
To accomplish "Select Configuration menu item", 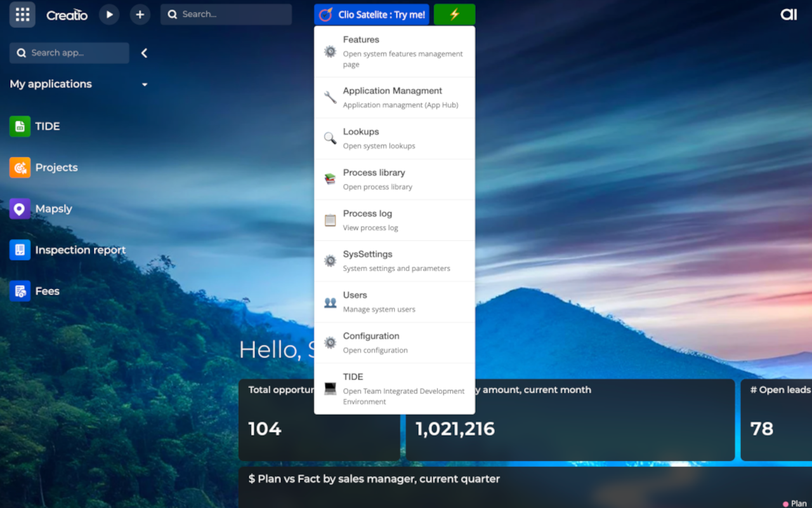I will click(395, 343).
